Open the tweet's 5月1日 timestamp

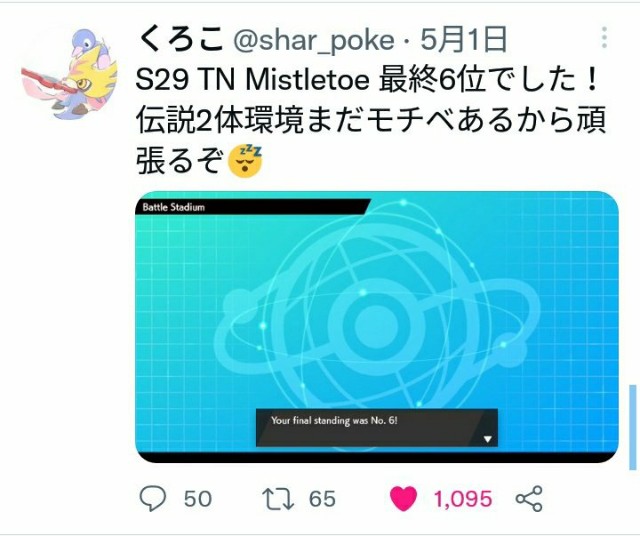pyautogui.click(x=464, y=39)
